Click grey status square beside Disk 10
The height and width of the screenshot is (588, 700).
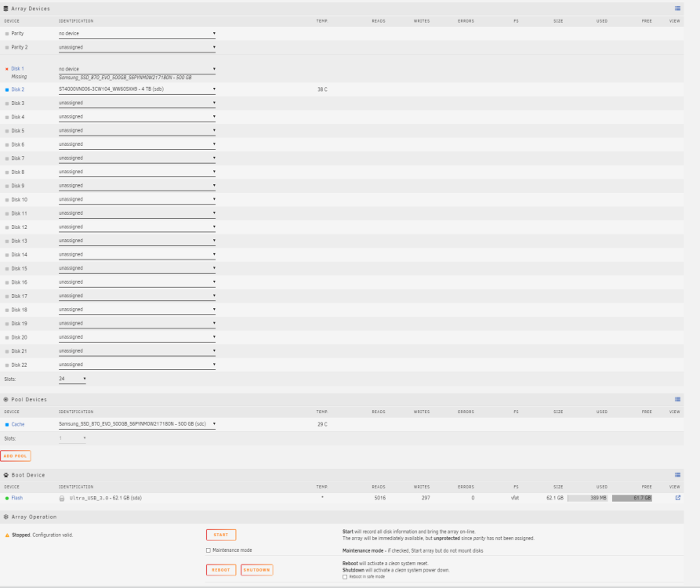coord(7,200)
